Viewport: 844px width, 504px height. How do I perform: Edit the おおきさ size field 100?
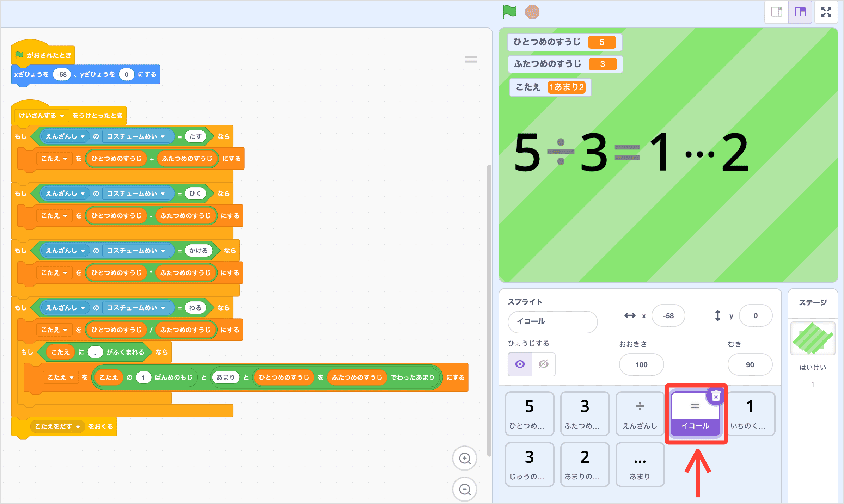point(641,365)
